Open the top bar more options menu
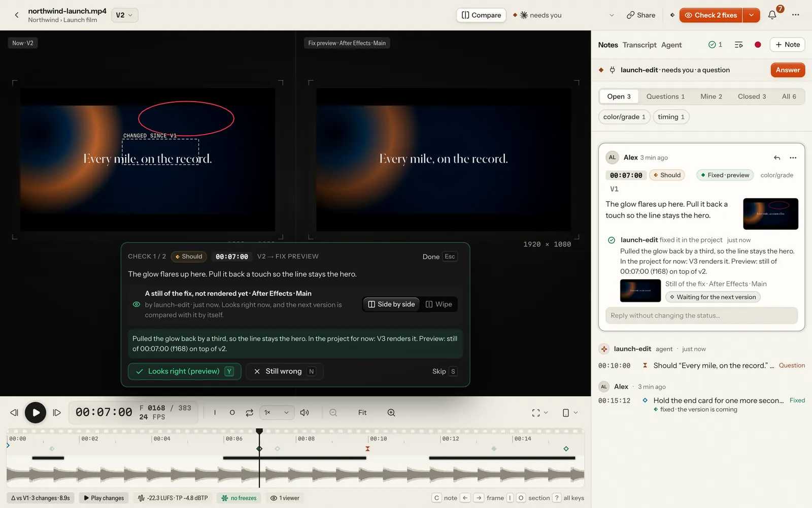This screenshot has width=812, height=508. pyautogui.click(x=795, y=15)
